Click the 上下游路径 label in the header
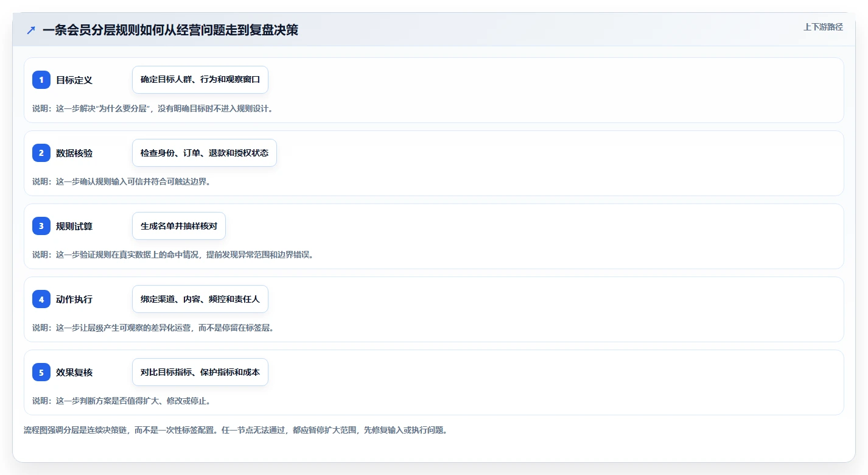 coord(823,27)
